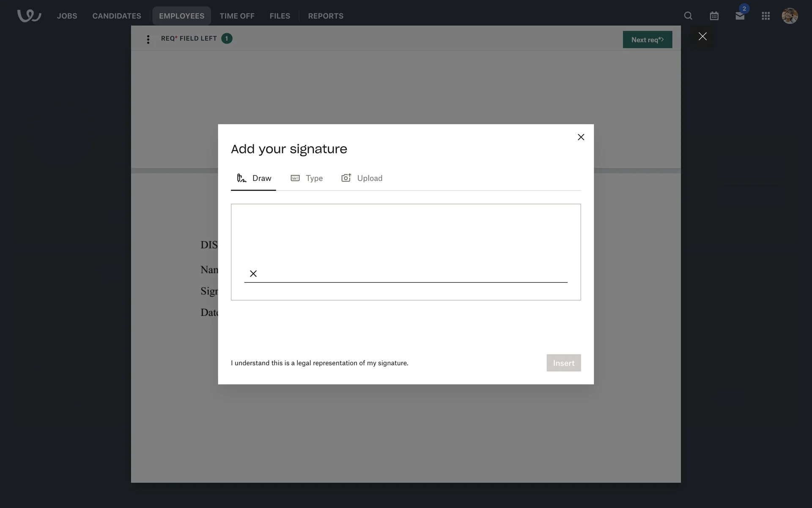The height and width of the screenshot is (508, 812).
Task: Close the document viewer overlay
Action: (x=702, y=36)
